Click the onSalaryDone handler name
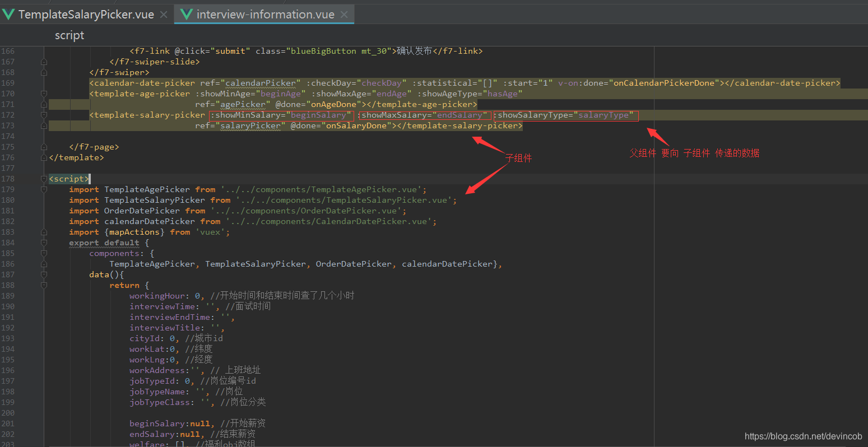This screenshot has width=868, height=447. click(356, 125)
